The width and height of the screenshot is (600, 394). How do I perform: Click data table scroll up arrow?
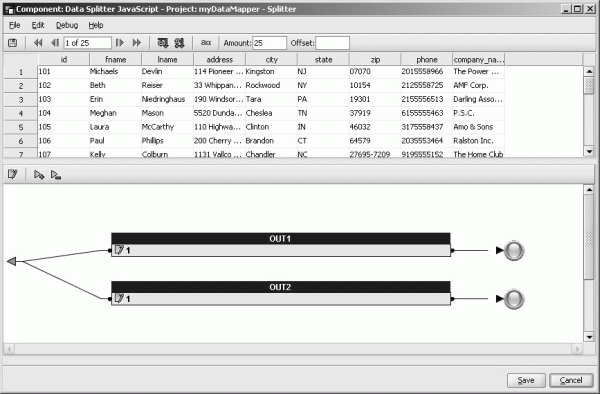[x=589, y=71]
